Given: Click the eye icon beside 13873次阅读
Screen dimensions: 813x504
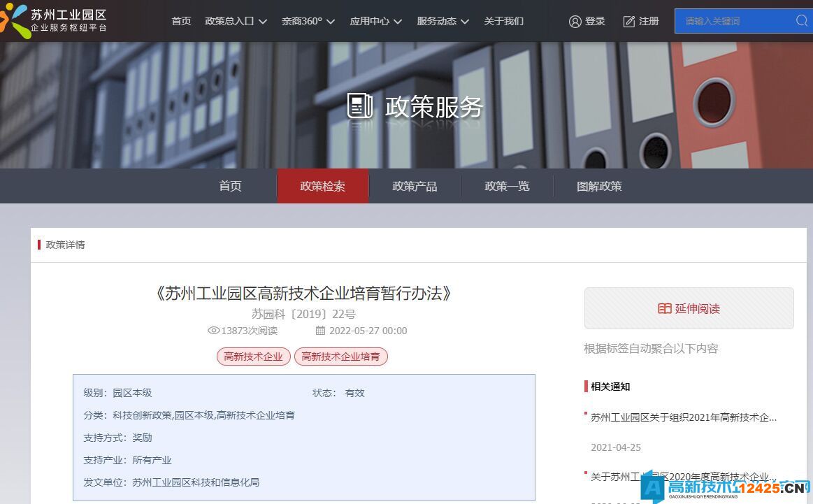Looking at the screenshot, I should pyautogui.click(x=213, y=331).
